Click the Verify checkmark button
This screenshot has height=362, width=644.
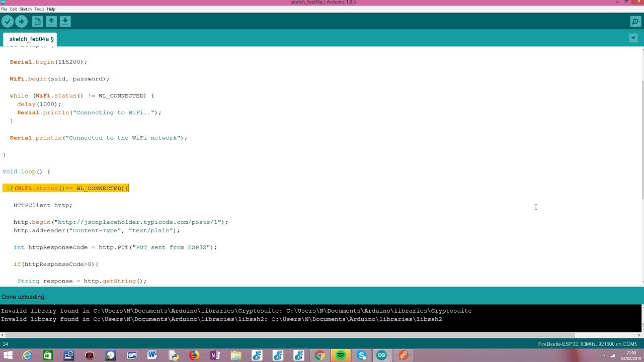pos(7,21)
